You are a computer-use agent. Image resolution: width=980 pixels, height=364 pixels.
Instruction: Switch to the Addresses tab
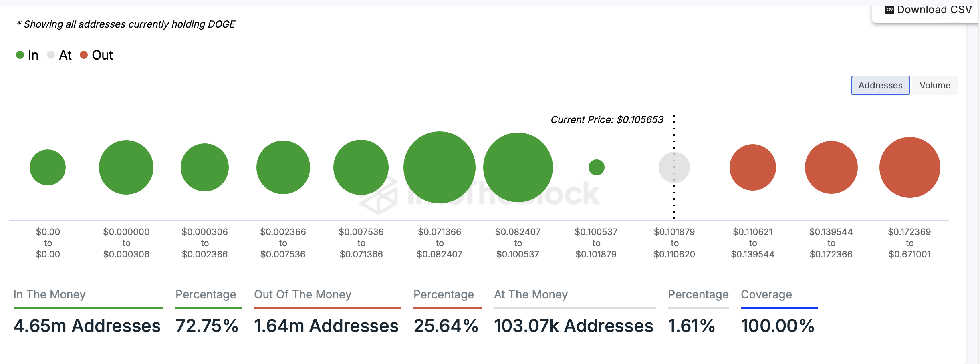coord(880,85)
